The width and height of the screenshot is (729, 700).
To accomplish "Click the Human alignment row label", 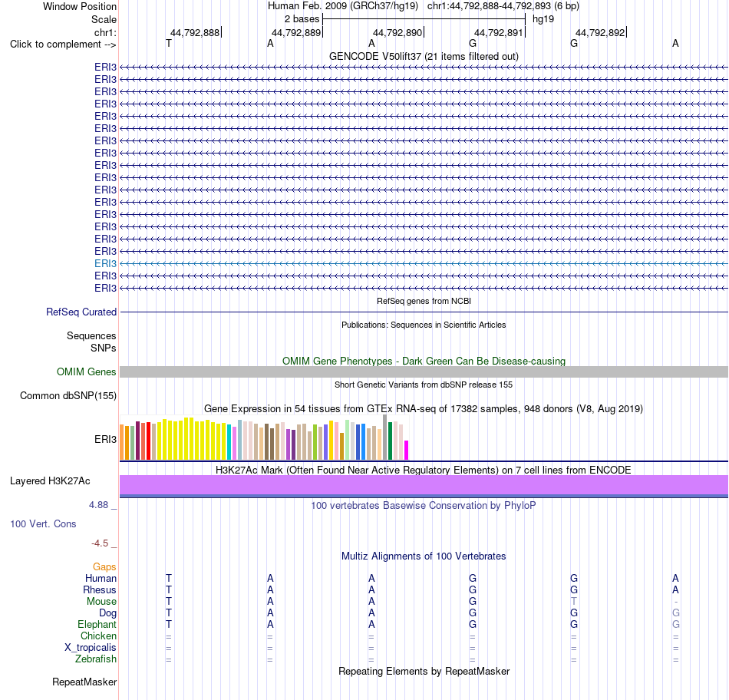I will (101, 578).
